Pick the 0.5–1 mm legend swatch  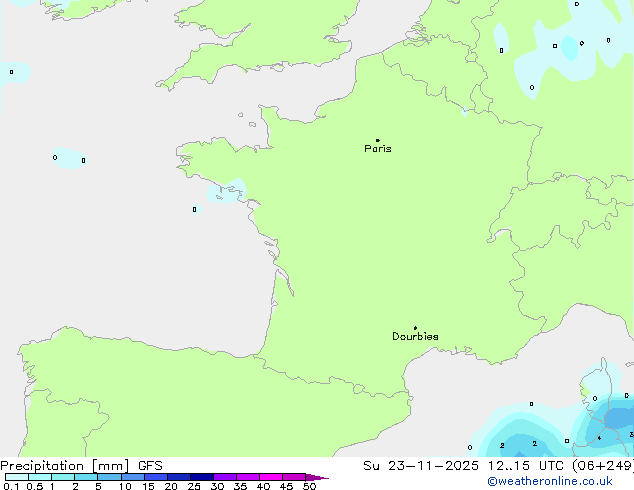click(x=40, y=477)
